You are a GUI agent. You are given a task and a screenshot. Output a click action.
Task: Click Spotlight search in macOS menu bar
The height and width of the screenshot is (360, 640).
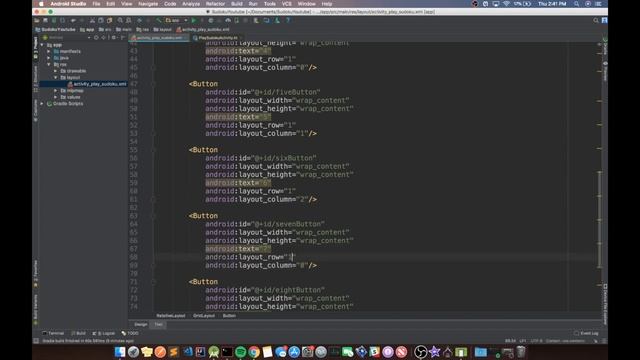click(x=576, y=4)
